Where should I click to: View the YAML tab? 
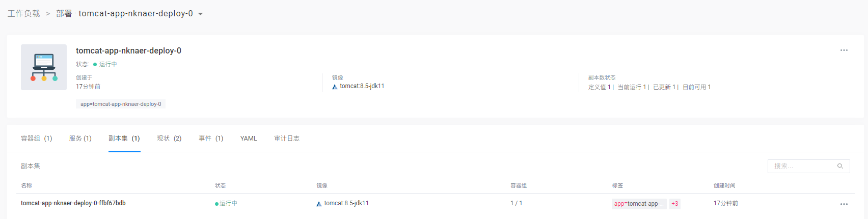[249, 139]
